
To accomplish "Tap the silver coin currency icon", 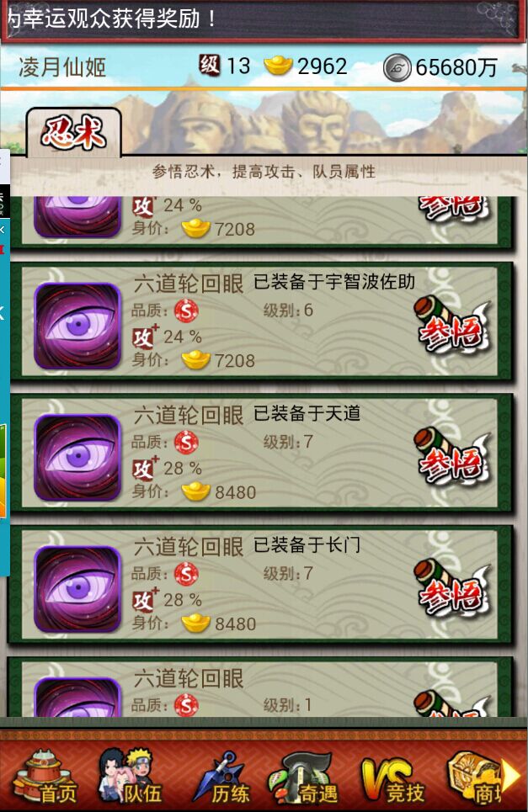I will click(x=397, y=67).
